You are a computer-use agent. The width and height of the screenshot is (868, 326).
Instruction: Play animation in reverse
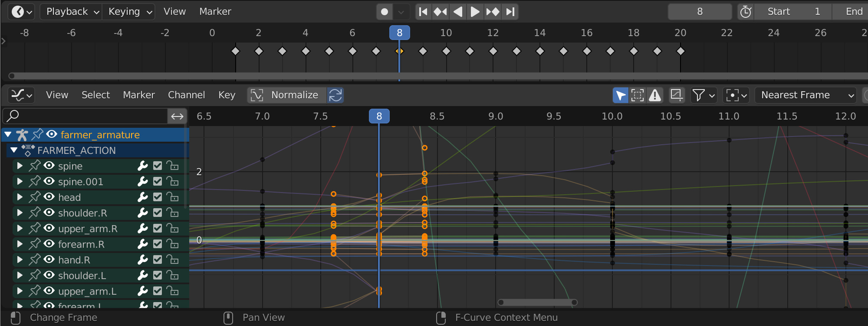pos(458,12)
